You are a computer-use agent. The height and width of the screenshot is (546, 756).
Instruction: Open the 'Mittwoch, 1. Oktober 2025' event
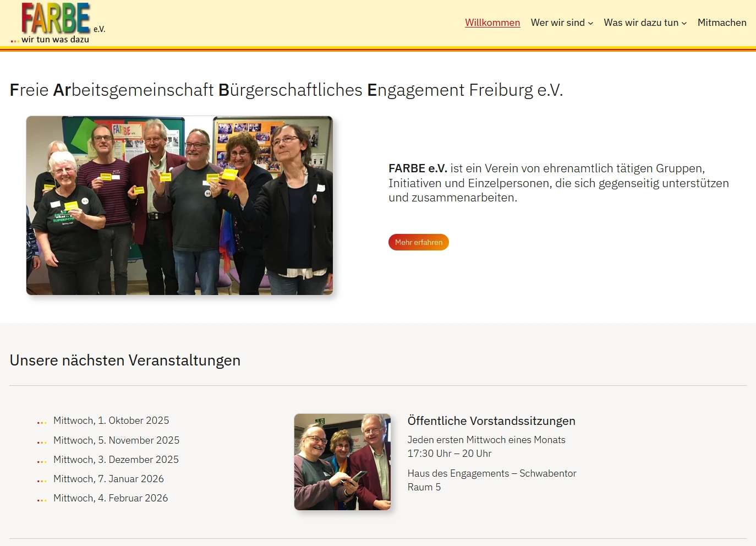pos(111,421)
